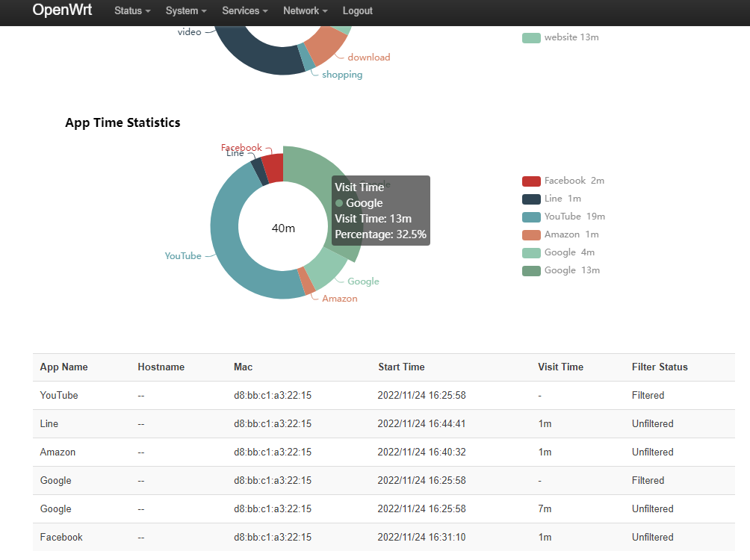The width and height of the screenshot is (750, 560).
Task: Select the Line app name in the table
Action: [x=49, y=423]
